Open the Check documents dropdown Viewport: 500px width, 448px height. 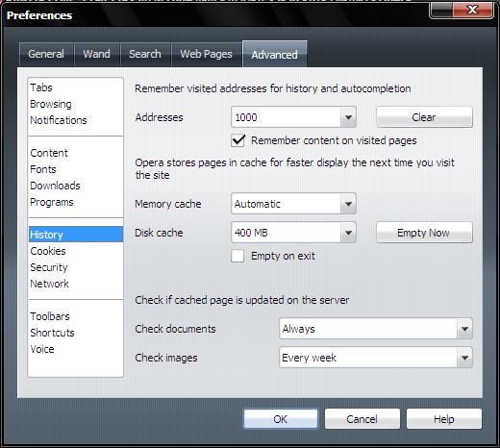tap(376, 329)
